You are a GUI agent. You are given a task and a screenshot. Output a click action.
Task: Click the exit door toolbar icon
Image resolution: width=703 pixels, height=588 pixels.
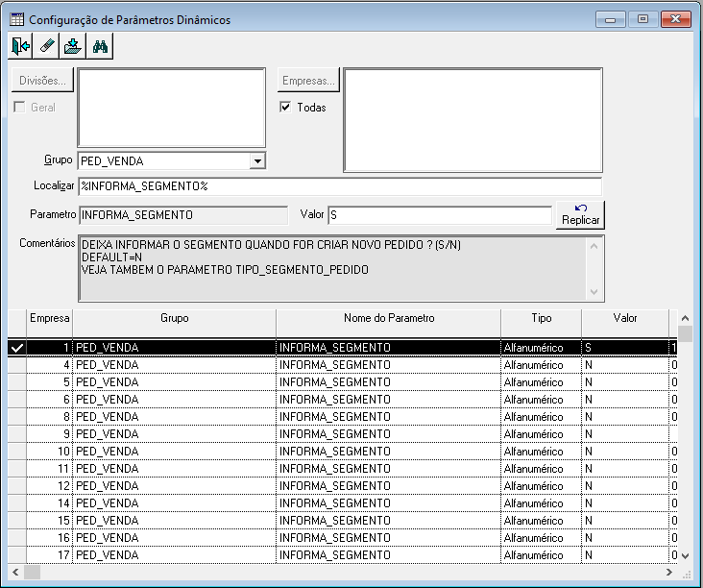click(x=20, y=46)
